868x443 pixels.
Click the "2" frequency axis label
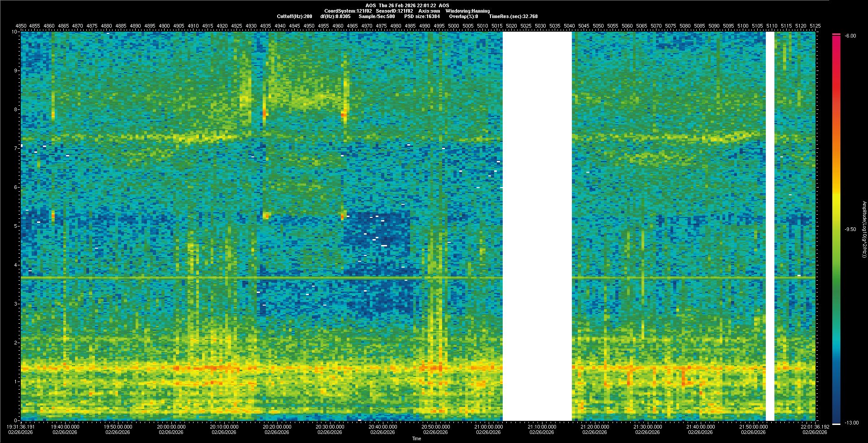pos(16,343)
